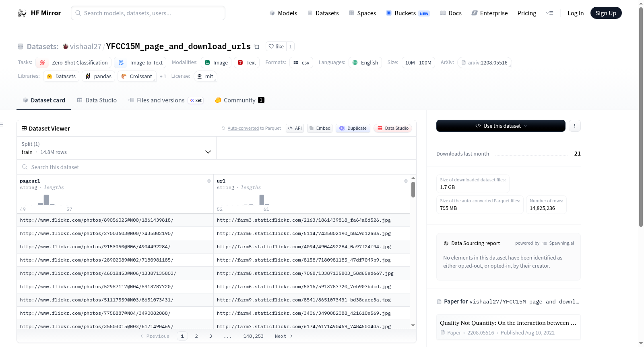
Task: Open Data Studio from viewer header
Action: 393,128
